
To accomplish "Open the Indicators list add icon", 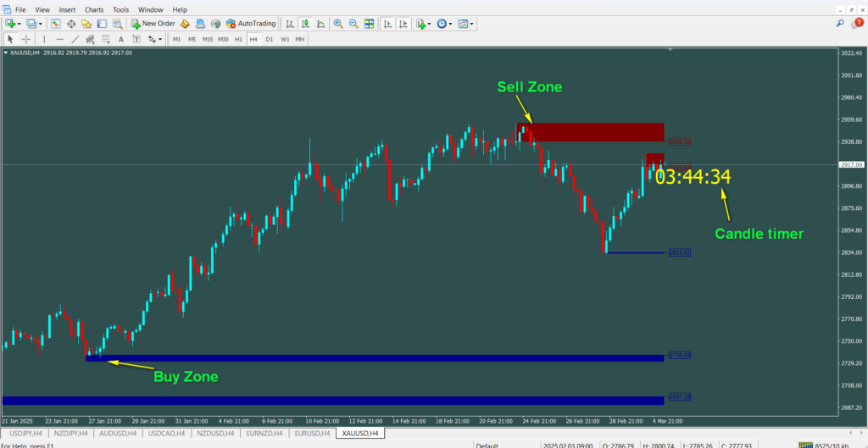I will 422,24.
